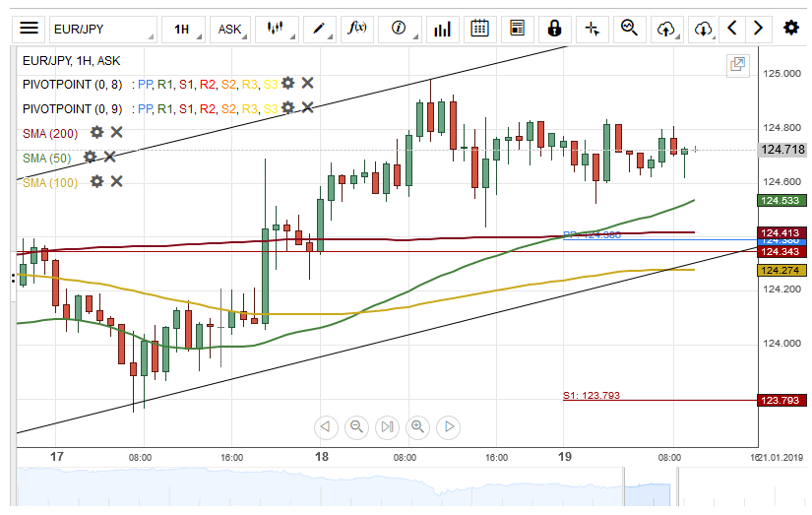
Task: Remove the SMA (50) indicator
Action: pos(110,157)
